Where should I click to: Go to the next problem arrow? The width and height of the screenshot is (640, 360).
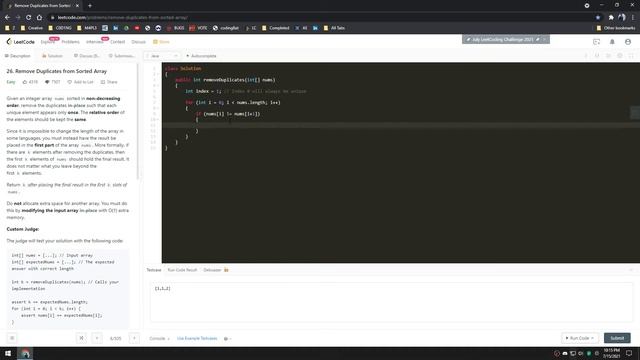coord(134,338)
